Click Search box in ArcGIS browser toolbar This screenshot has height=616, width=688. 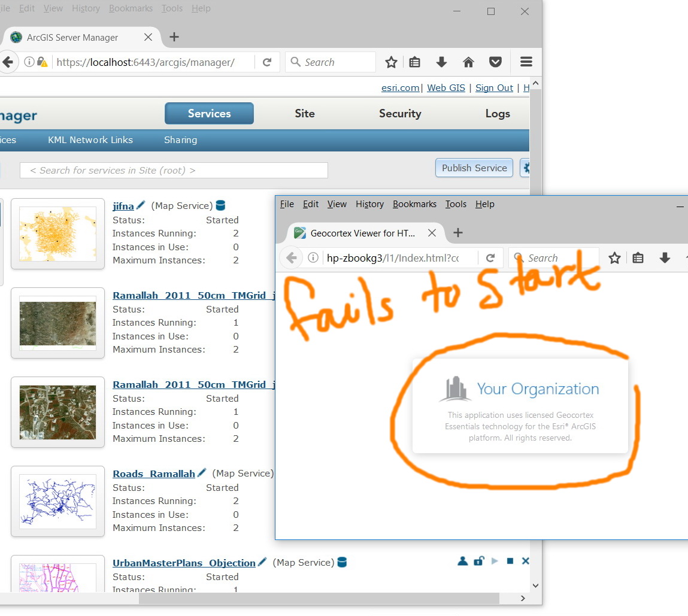(331, 62)
